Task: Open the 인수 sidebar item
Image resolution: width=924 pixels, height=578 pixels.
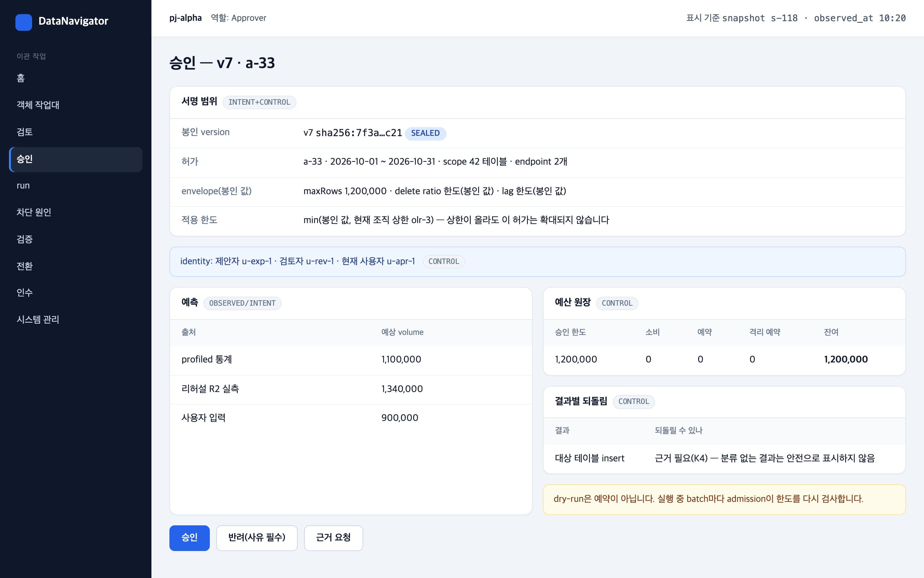Action: (76, 293)
